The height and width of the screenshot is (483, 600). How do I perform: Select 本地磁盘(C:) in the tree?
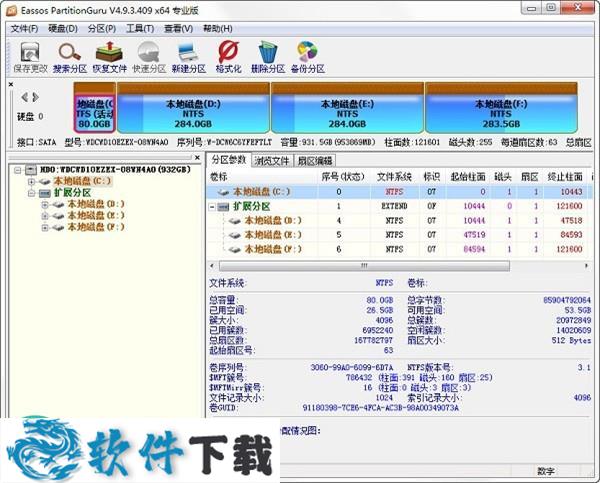click(x=82, y=181)
